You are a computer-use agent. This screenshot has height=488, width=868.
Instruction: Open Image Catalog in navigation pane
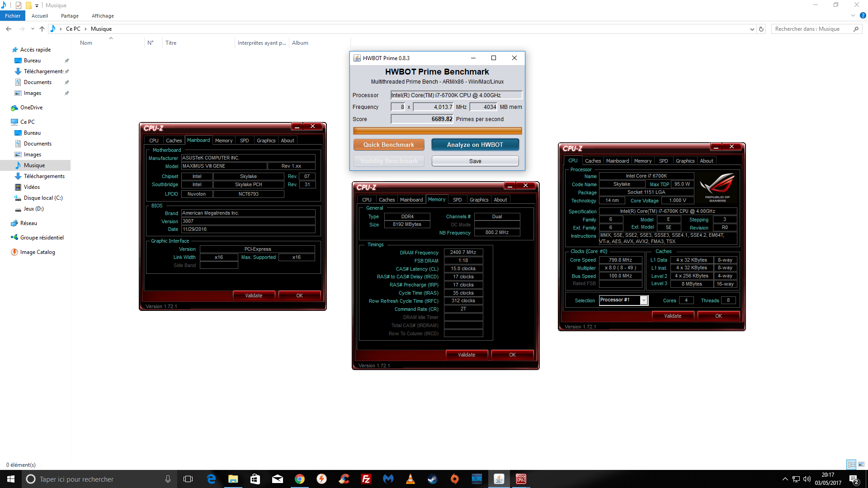(38, 252)
